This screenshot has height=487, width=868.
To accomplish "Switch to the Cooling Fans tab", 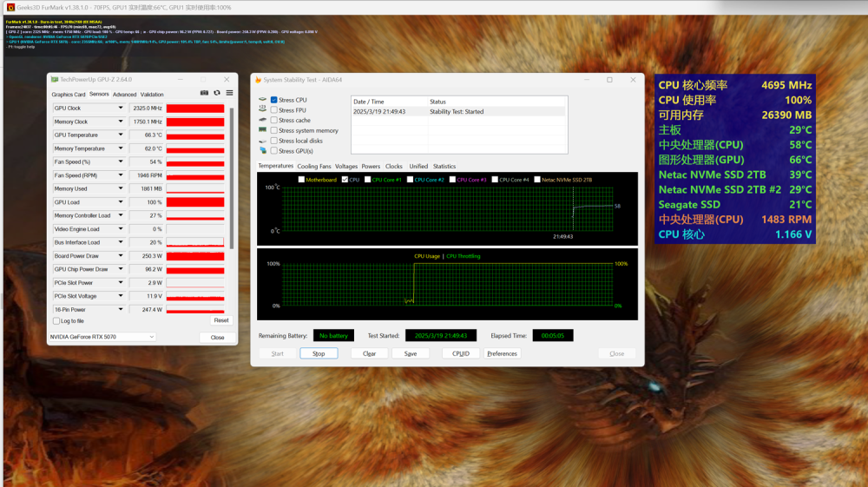I will 314,166.
